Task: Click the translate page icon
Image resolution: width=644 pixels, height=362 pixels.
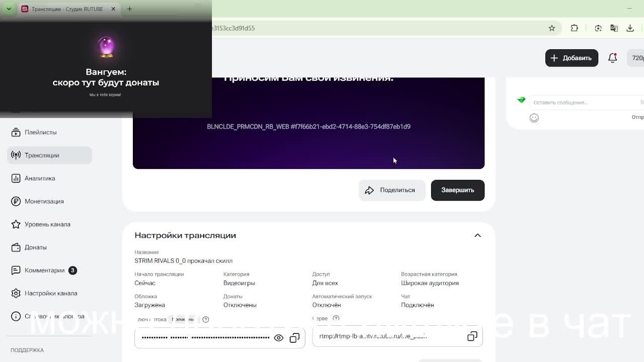Action: point(614,28)
